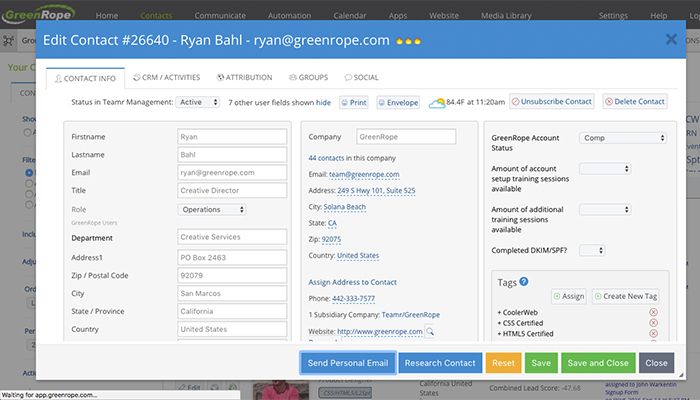Screen dimensions: 700x400
Task: Open GreenRope Account Status dropdown
Action: click(x=622, y=138)
